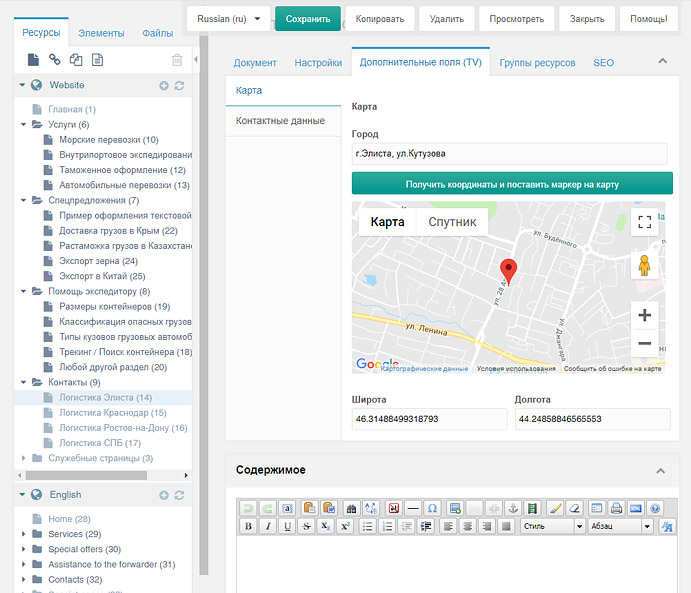This screenshot has height=593, width=691.
Task: Switch to the Настройки tab
Action: (318, 63)
